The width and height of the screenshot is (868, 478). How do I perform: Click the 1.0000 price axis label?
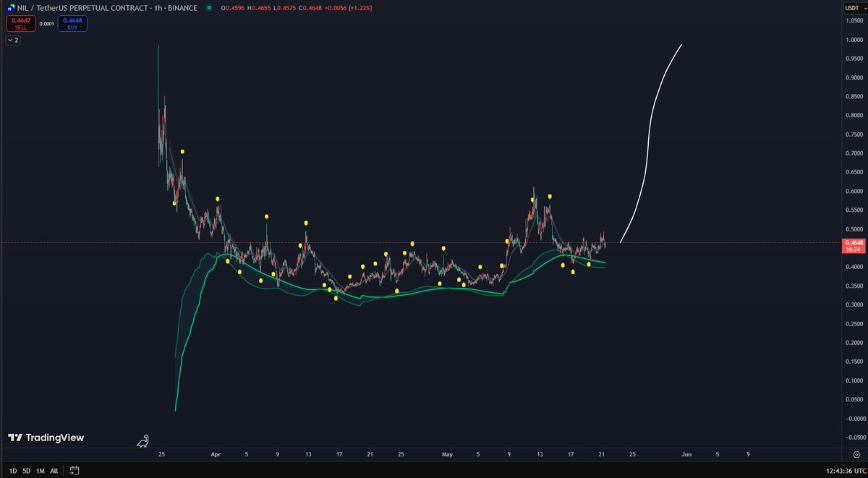854,40
